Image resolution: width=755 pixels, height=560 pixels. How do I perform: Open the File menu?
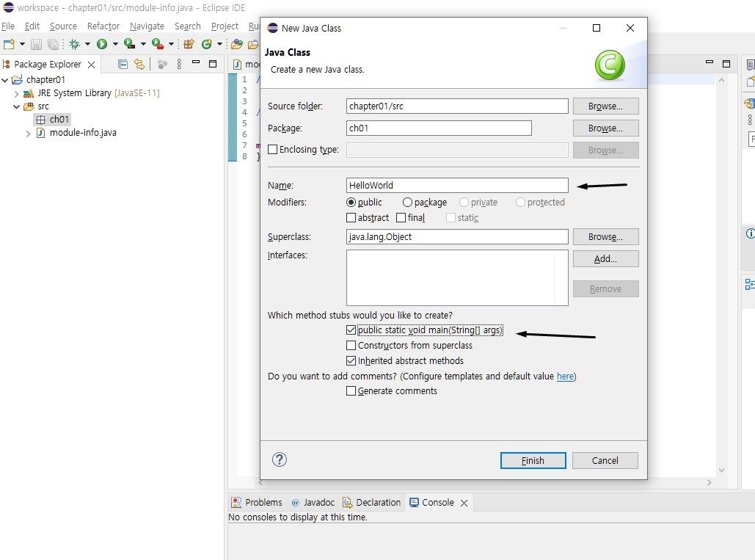(8, 26)
